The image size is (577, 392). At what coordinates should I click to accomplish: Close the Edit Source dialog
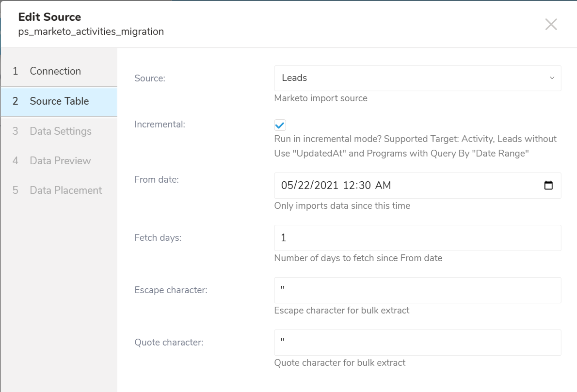[x=551, y=25]
